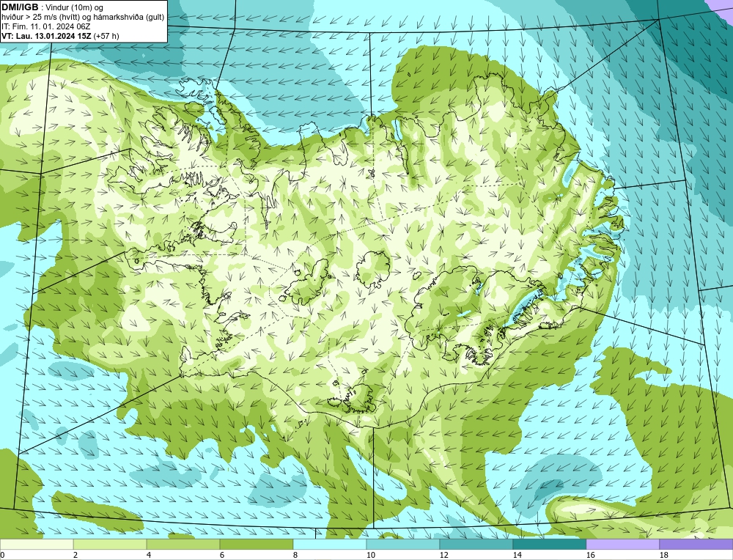The height and width of the screenshot is (560, 733).
Task: Click the 14–16 m/s dark teal legend swatch
Action: (x=550, y=544)
